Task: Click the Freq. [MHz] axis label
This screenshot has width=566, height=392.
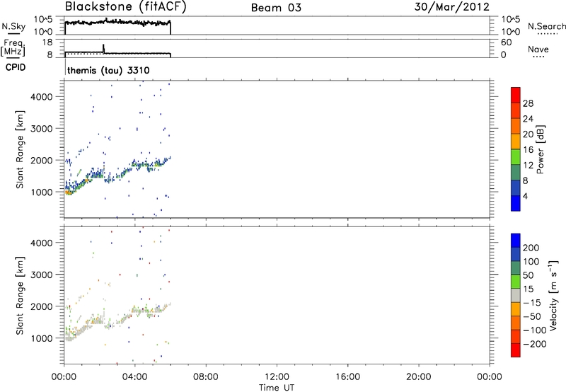Action: point(13,47)
